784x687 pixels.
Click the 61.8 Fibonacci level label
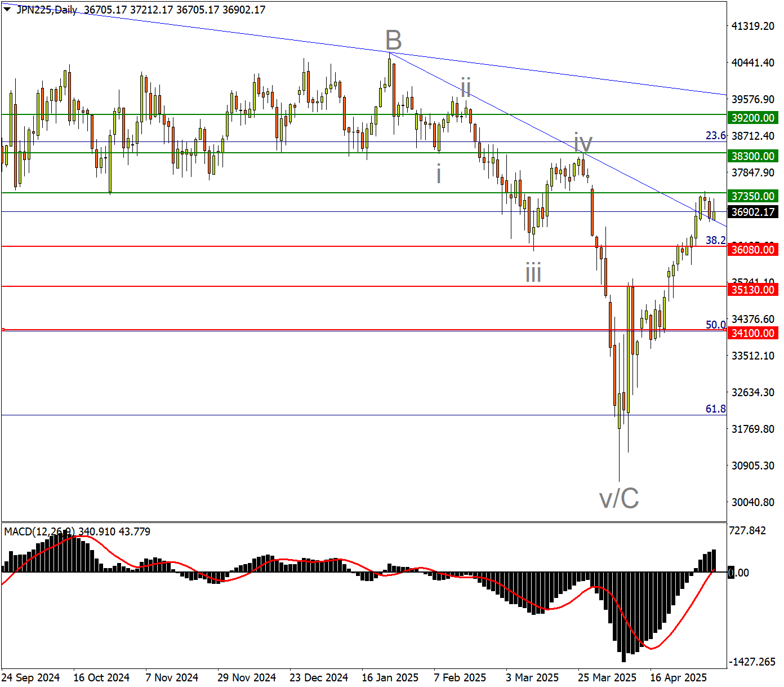pyautogui.click(x=715, y=409)
